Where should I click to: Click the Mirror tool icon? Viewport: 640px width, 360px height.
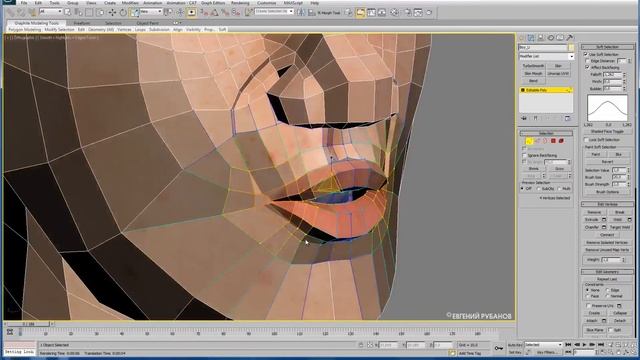click(x=301, y=13)
